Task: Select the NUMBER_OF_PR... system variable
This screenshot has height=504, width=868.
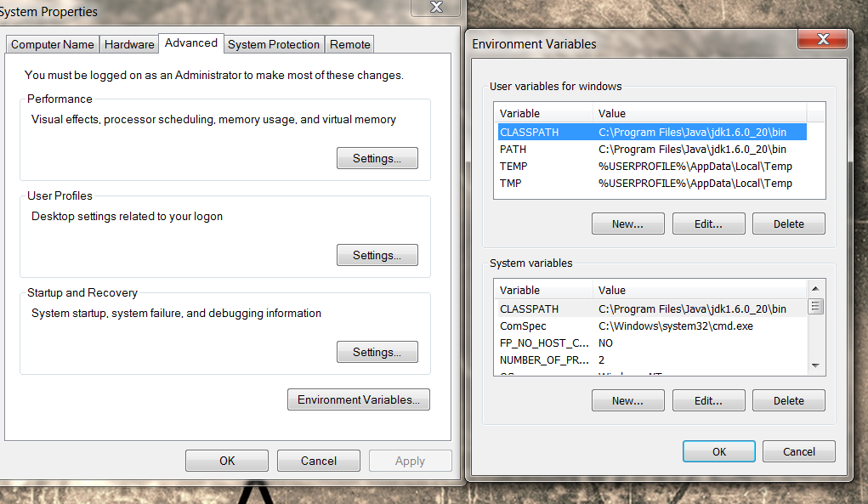Action: (x=652, y=360)
